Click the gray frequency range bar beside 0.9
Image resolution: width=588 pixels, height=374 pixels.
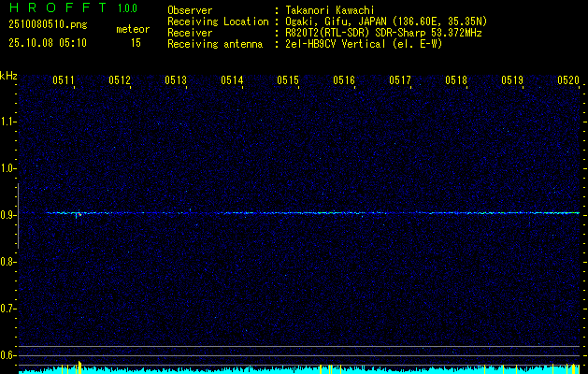click(x=18, y=216)
